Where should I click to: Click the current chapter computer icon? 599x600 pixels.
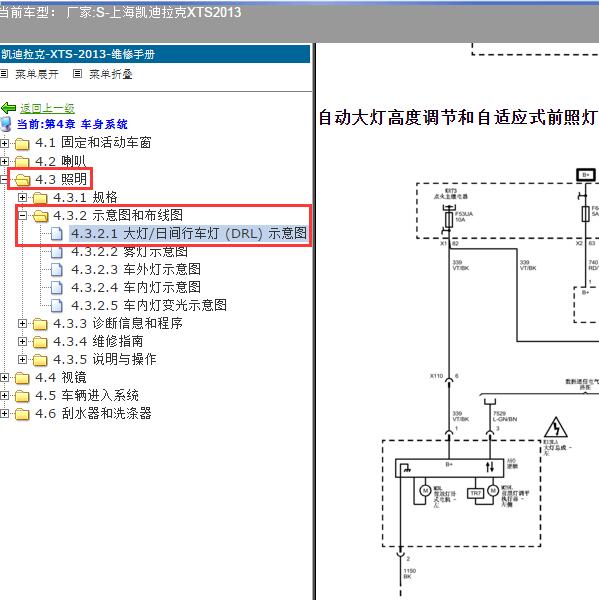pyautogui.click(x=6, y=124)
